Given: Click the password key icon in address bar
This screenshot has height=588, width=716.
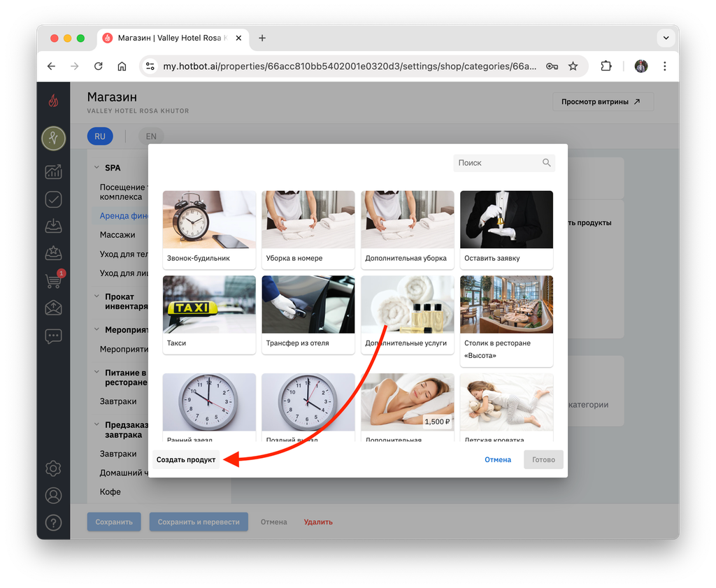Looking at the screenshot, I should click(x=552, y=66).
